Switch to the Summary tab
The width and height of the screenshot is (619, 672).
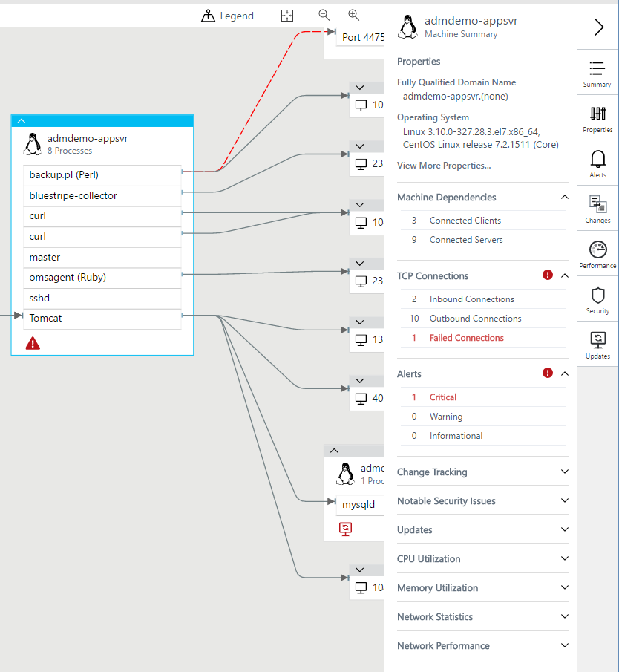(x=597, y=73)
